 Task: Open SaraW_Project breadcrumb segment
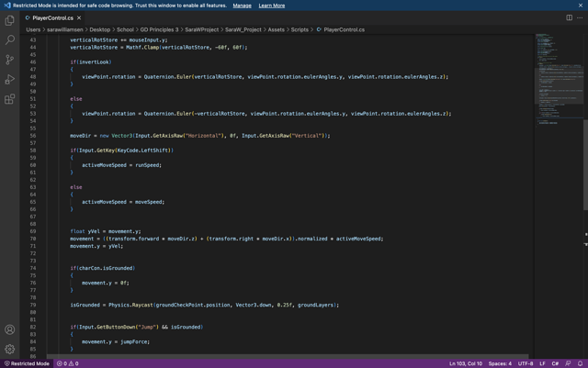pyautogui.click(x=243, y=29)
